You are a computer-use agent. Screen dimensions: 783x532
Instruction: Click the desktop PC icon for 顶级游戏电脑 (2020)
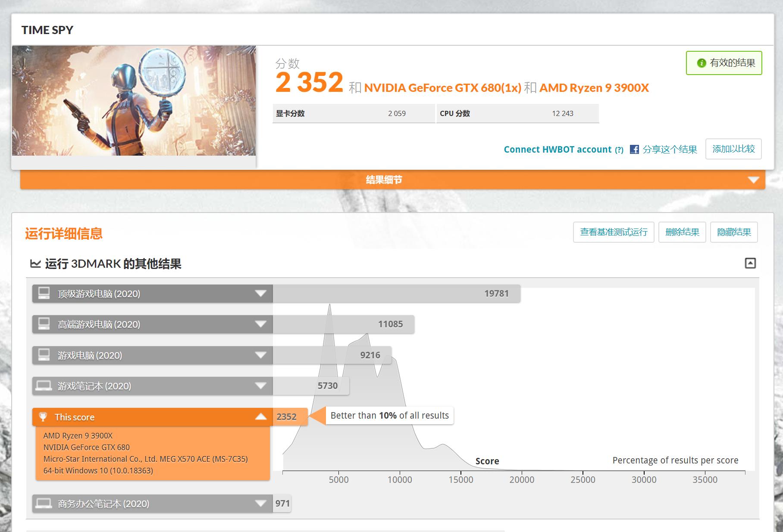coord(44,293)
